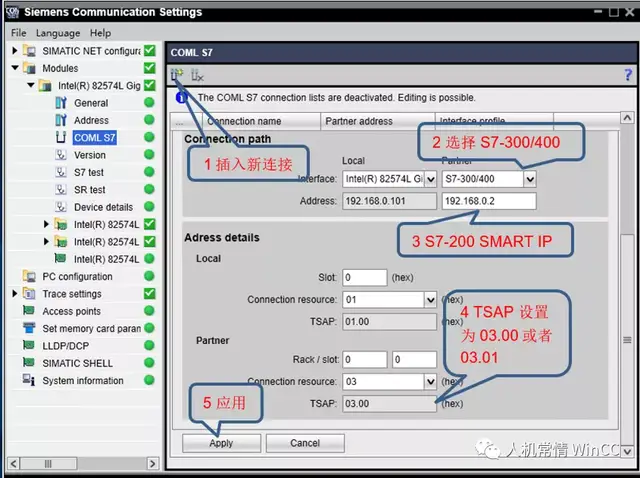640x478 pixels.
Task: Open help via the question mark icon
Action: (x=628, y=75)
